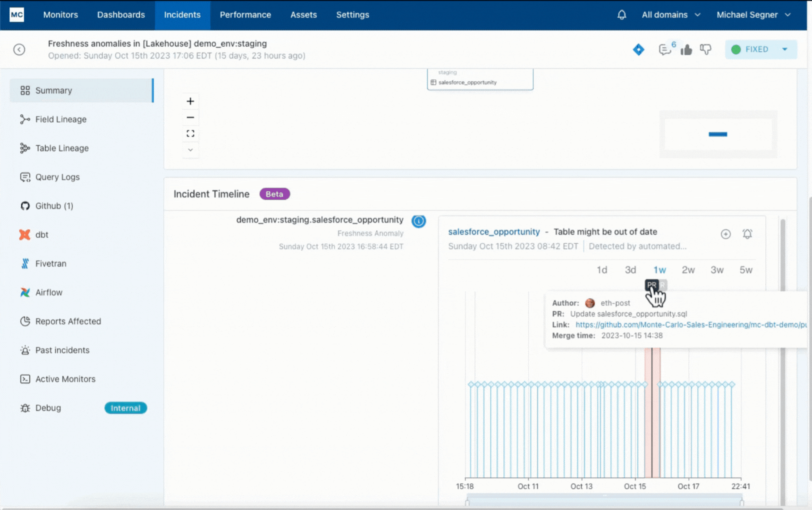Click 'Update salesforce_opportunity.sql' PR title text

coord(628,314)
